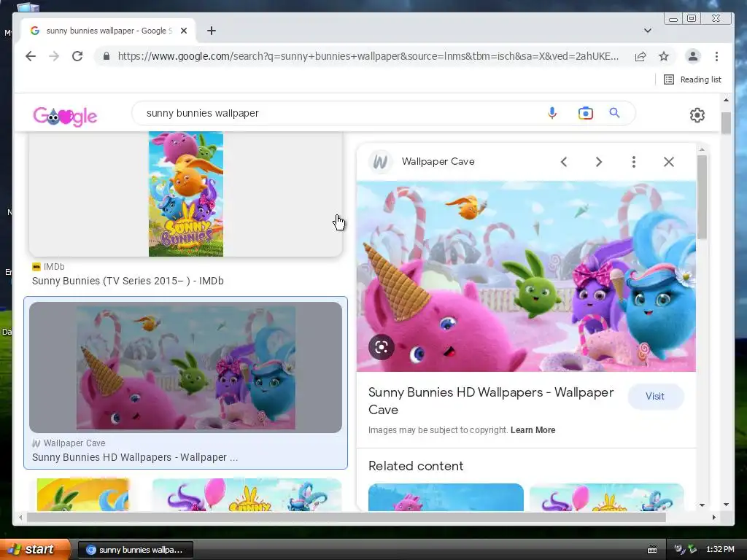
Task: Open the Windows Start menu
Action: pyautogui.click(x=35, y=549)
